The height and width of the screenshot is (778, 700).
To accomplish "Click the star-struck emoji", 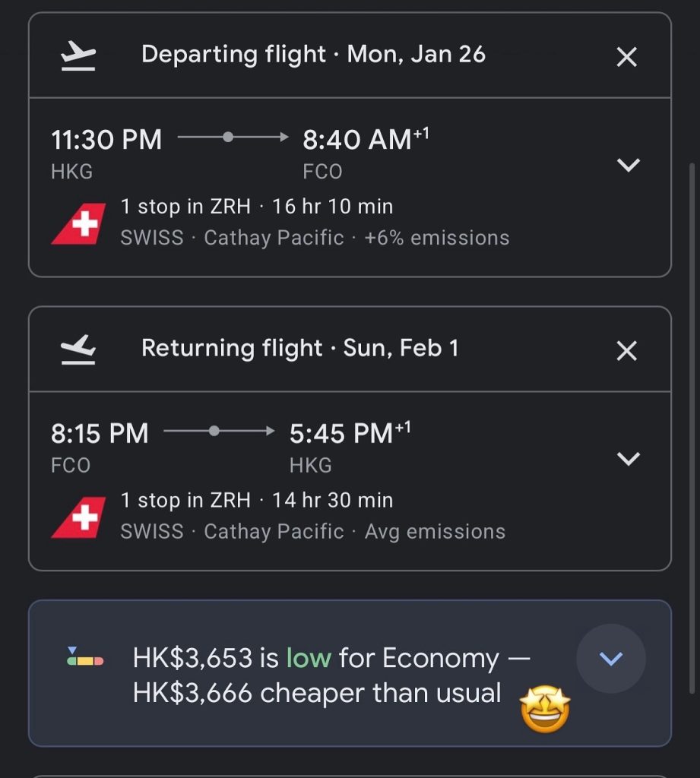I will click(544, 710).
